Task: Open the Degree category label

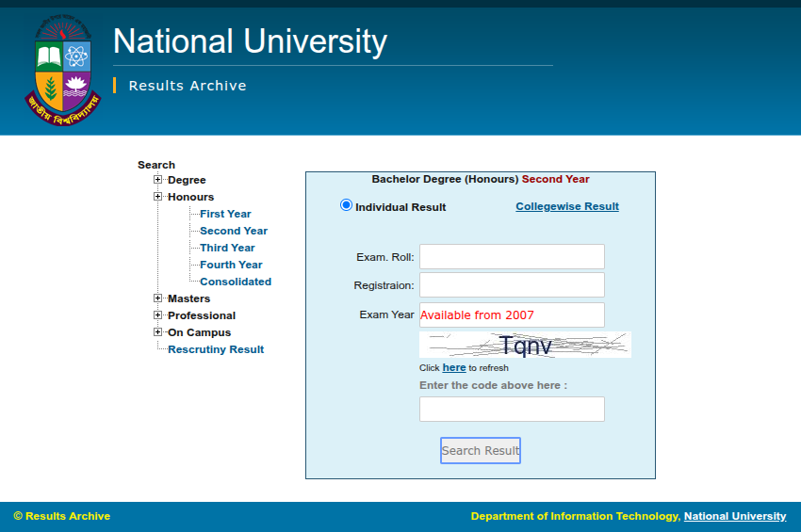Action: [187, 180]
